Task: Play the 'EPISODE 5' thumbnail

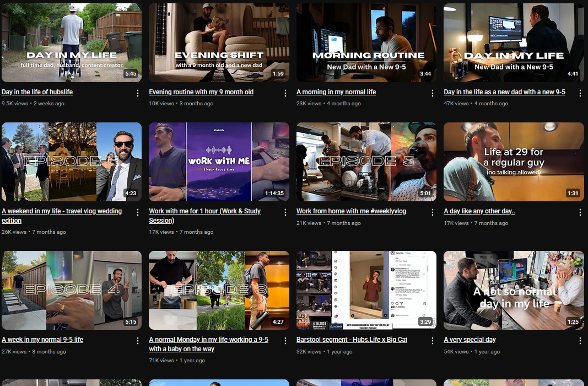Action: point(366,162)
